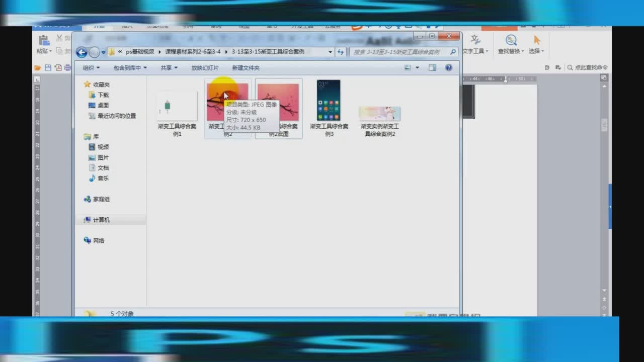Click 点此查找命令 search in WPS
Image resolution: width=644 pixels, height=362 pixels.
[x=588, y=67]
